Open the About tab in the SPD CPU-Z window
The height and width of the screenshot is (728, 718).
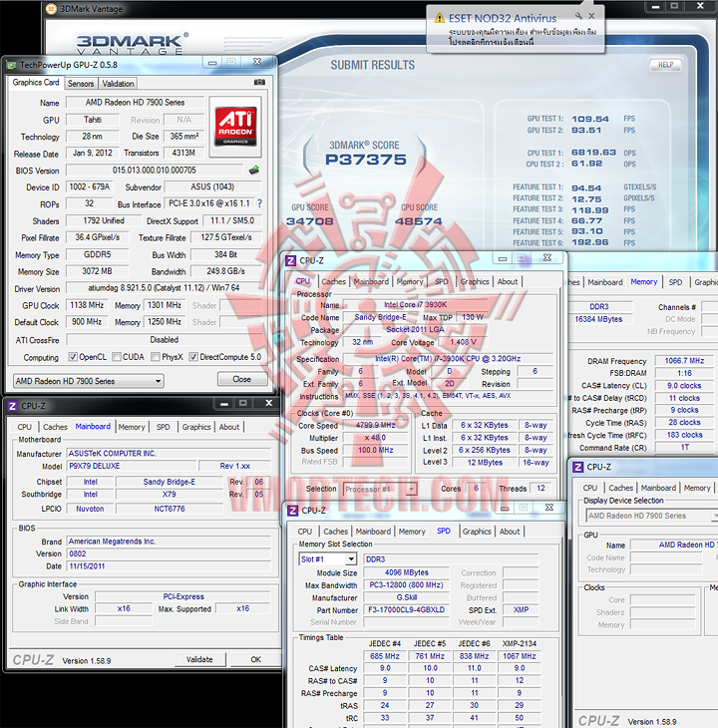tap(510, 532)
